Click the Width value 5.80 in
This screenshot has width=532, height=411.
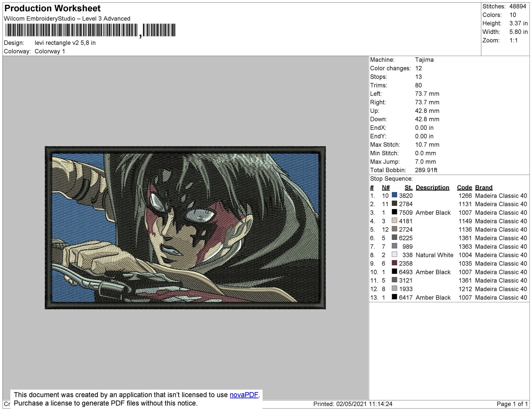coord(518,32)
